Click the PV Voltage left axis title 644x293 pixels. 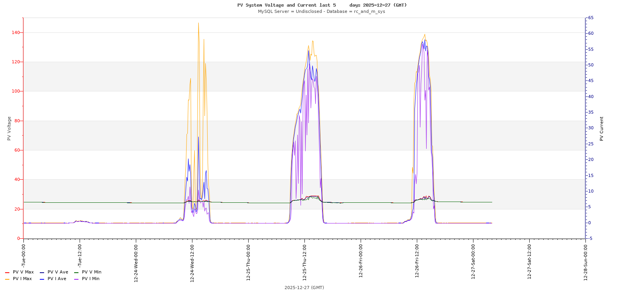click(9, 128)
